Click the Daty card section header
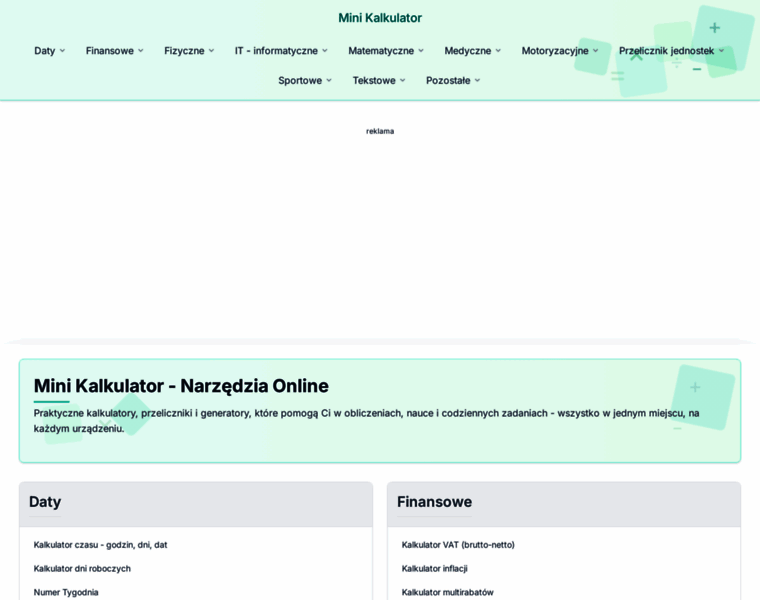This screenshot has width=760, height=600. click(45, 502)
